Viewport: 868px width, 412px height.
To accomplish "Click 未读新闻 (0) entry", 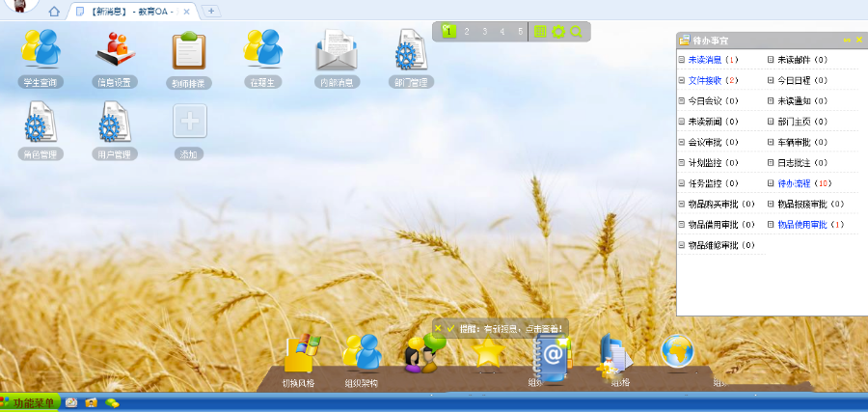I will [713, 122].
